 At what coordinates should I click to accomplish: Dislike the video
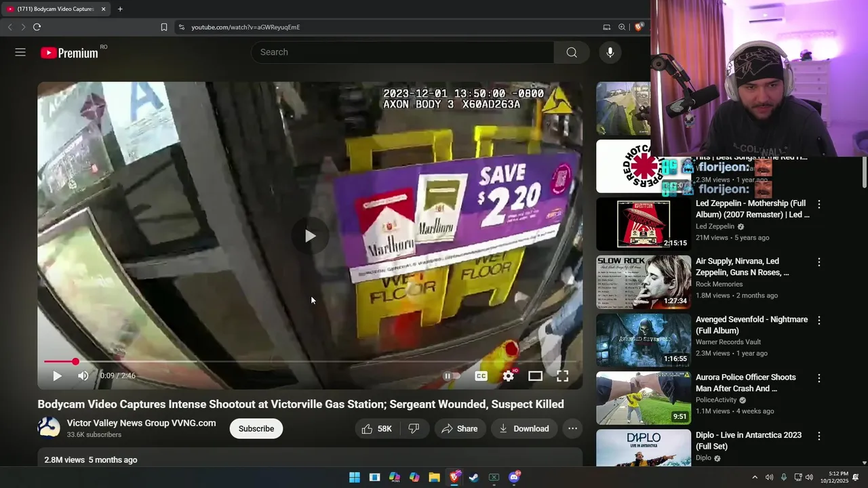414,428
